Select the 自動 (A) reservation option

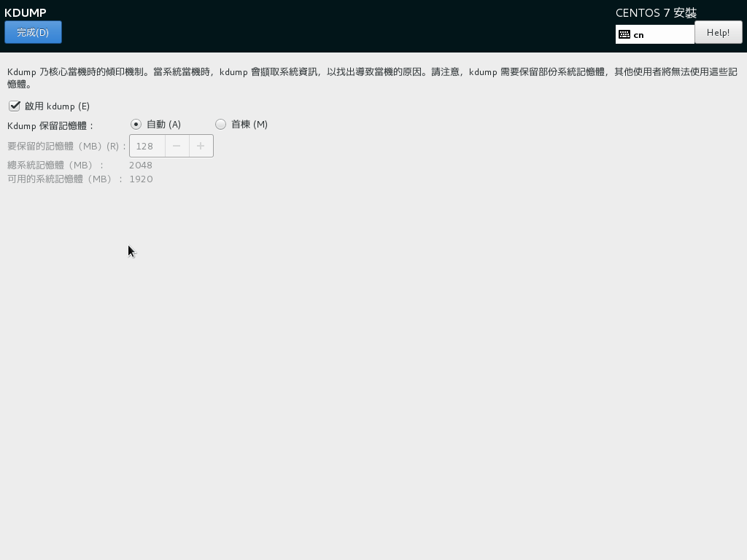click(136, 124)
